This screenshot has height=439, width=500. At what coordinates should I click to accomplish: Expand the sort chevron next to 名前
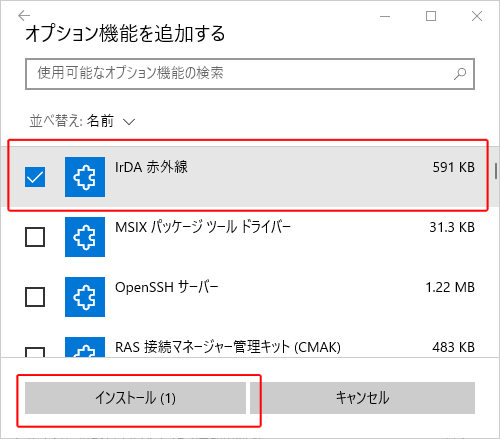(129, 122)
